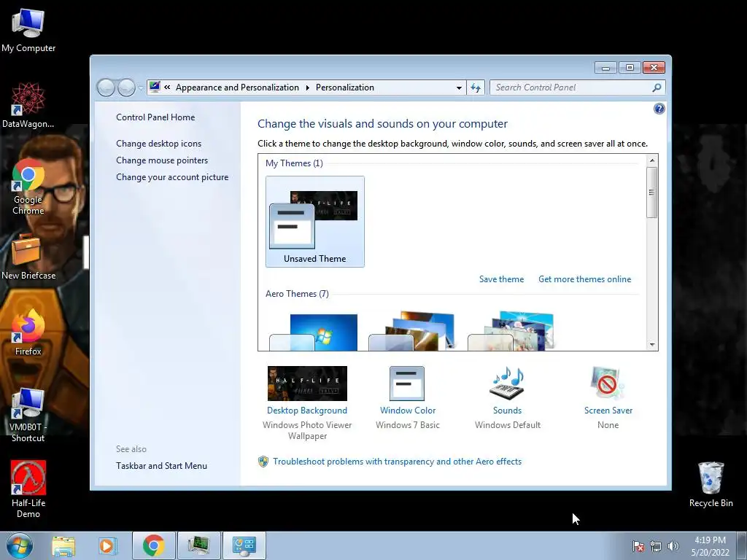Click the Forward navigation arrow
The image size is (747, 560).
click(126, 87)
